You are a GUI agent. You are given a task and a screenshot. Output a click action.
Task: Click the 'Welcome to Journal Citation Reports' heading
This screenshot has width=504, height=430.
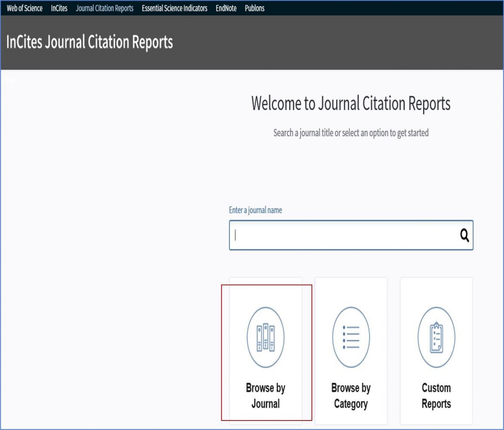click(351, 103)
